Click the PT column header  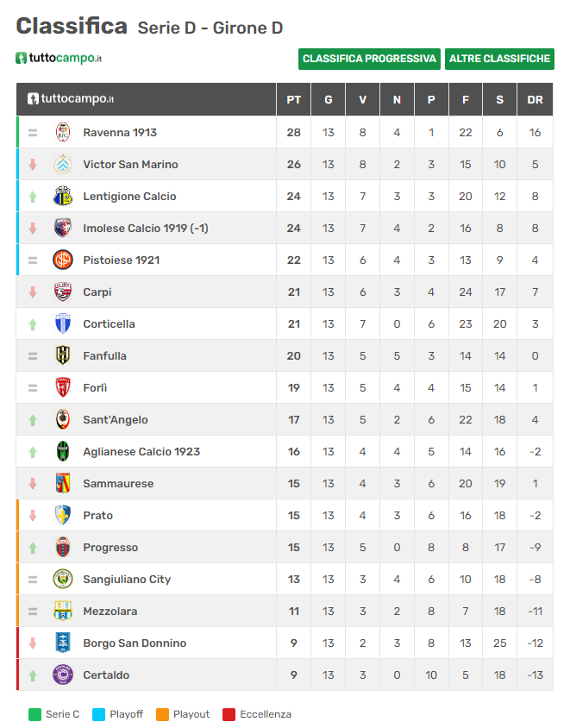point(293,100)
